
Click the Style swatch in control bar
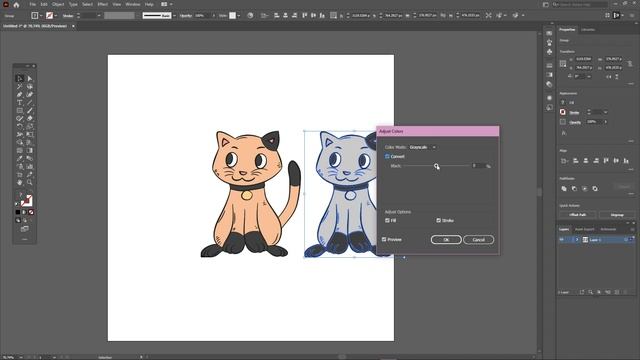(232, 16)
